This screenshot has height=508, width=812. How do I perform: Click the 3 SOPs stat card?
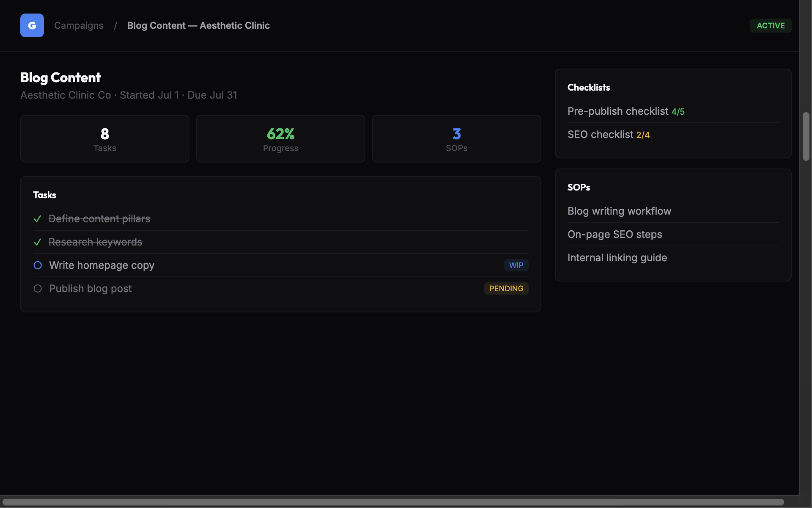tap(457, 139)
